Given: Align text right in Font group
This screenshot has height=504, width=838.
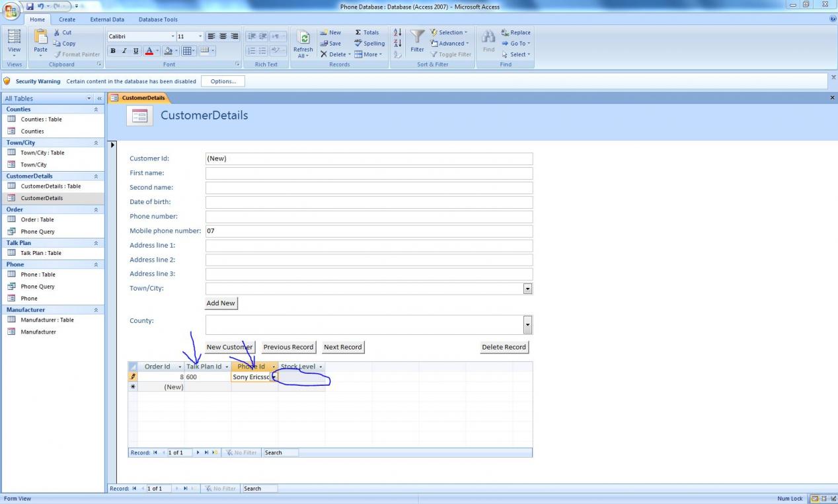Looking at the screenshot, I should [235, 36].
